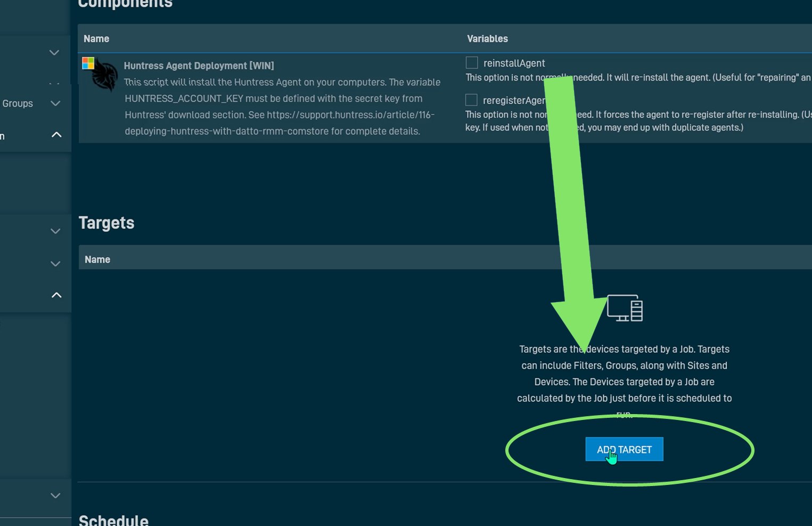
Task: Click the 'Targets are the devices targeted' text
Action: tap(624, 349)
